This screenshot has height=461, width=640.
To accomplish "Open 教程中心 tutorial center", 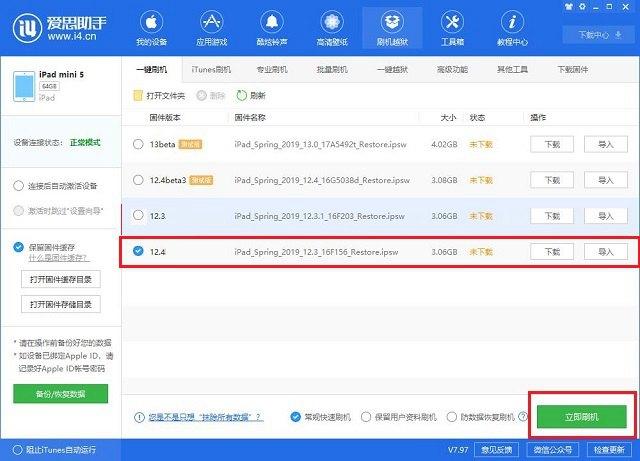I will [x=512, y=28].
